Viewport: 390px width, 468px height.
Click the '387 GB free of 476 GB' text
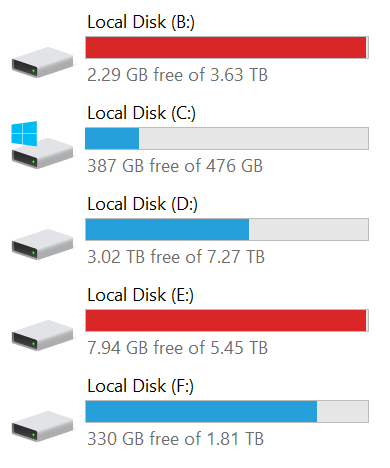(175, 166)
